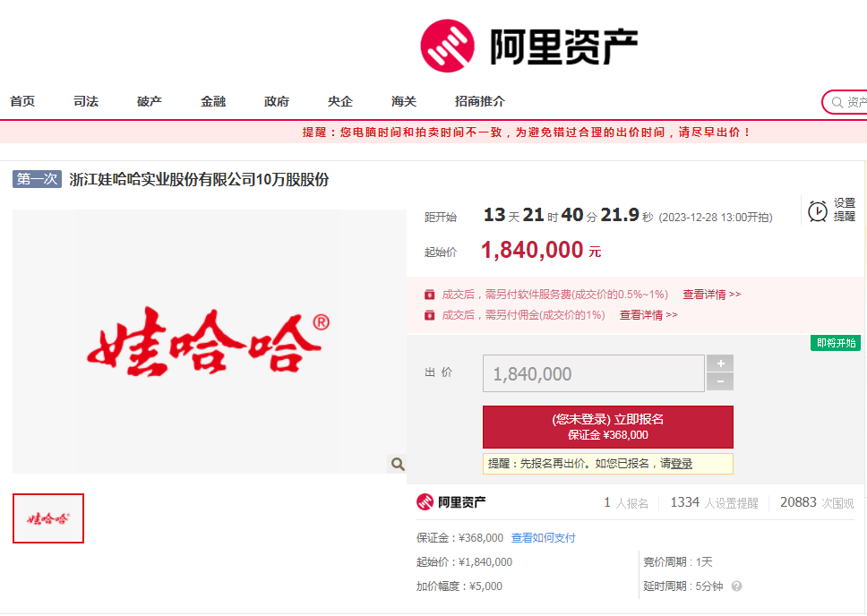
Task: Click the 登录 link in reminder
Action: pos(682,464)
